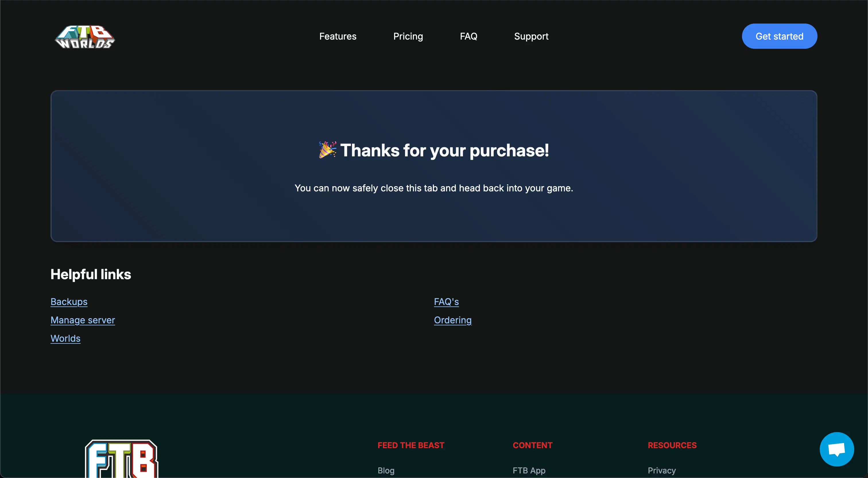Click the Ordering link
Screen dimensions: 868x478
453,320
